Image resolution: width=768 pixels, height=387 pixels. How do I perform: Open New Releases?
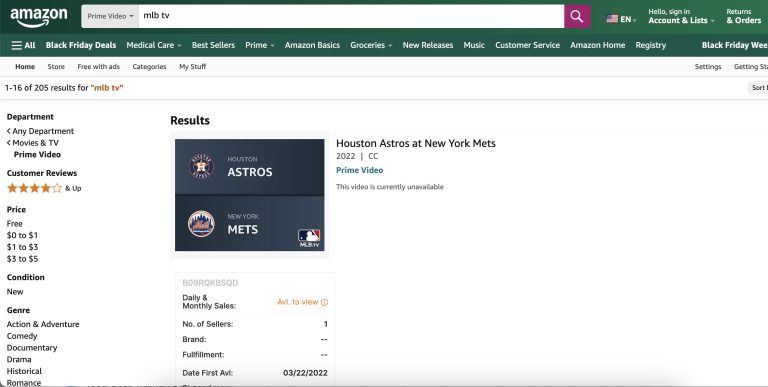coord(428,45)
